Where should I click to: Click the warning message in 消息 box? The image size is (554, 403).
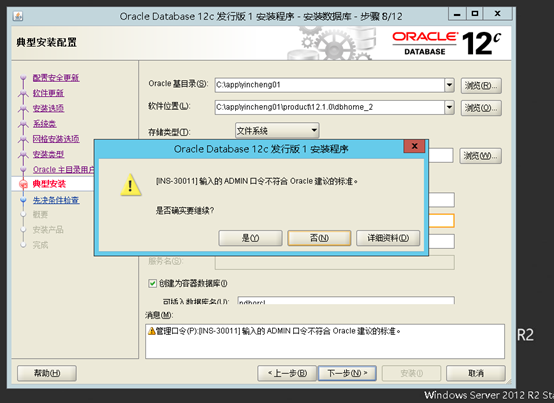(278, 331)
